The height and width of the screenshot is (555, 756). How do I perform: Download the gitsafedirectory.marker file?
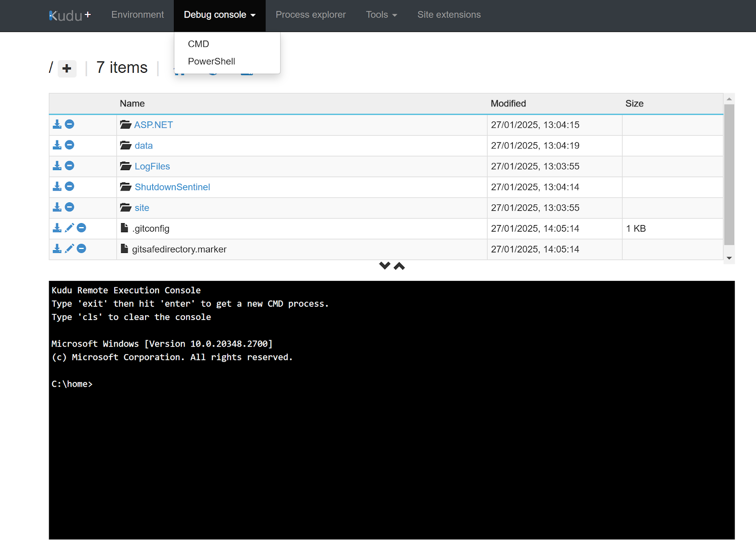57,249
